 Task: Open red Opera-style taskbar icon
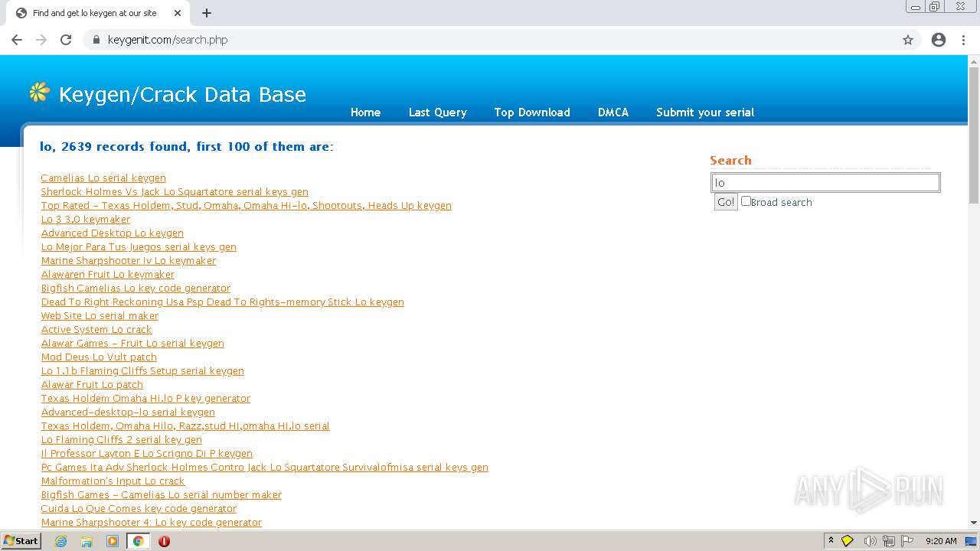164,541
